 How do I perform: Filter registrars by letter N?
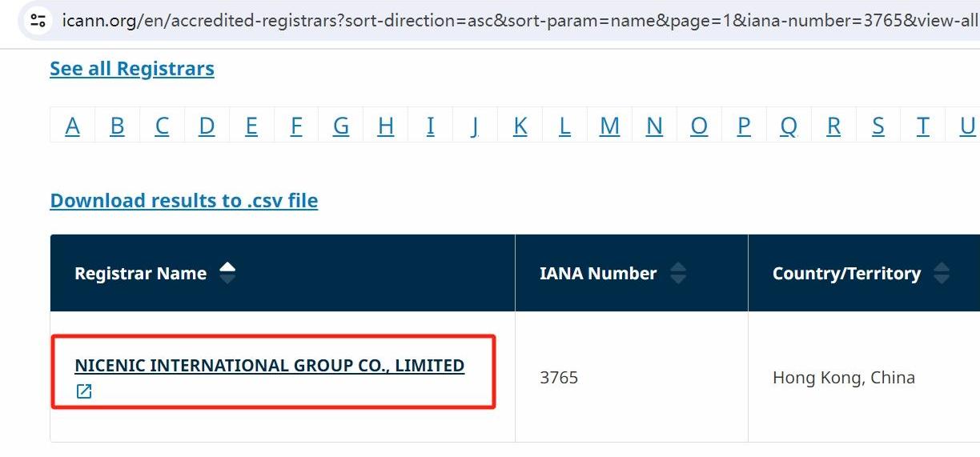click(x=654, y=126)
